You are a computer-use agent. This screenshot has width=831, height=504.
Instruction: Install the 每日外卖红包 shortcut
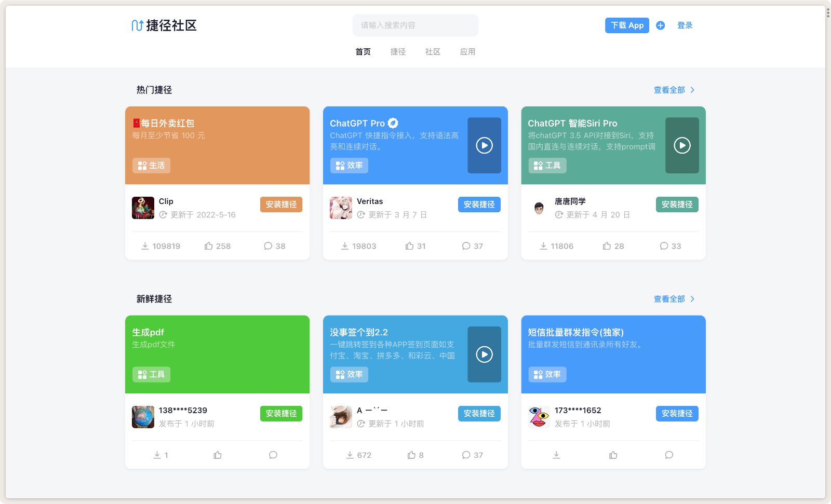281,205
